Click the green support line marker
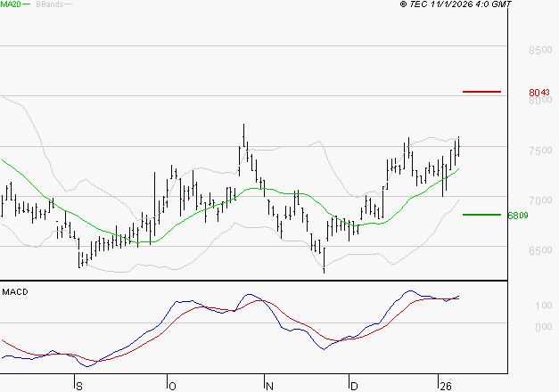 pyautogui.click(x=482, y=215)
